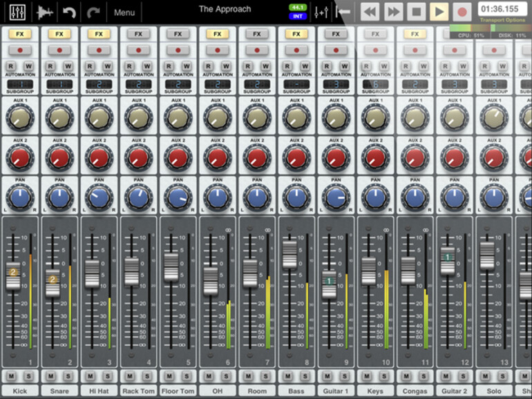Open the Menu in top bar

tap(124, 12)
